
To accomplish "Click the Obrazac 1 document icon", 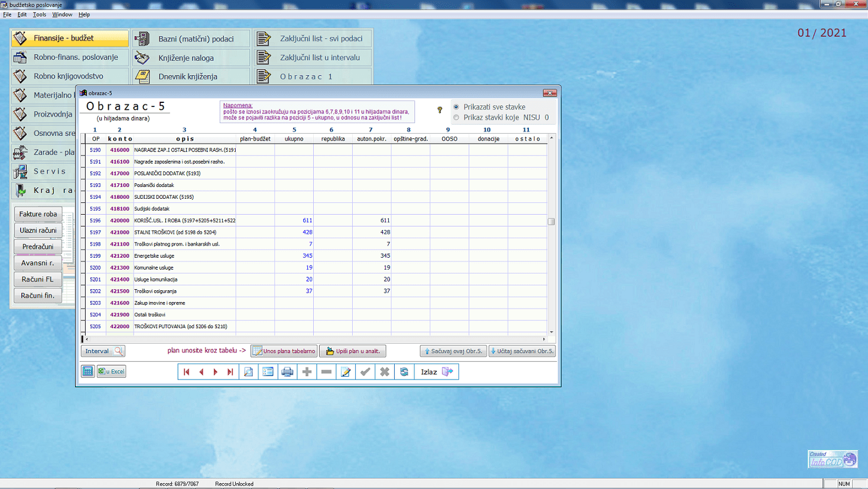I will pos(264,76).
